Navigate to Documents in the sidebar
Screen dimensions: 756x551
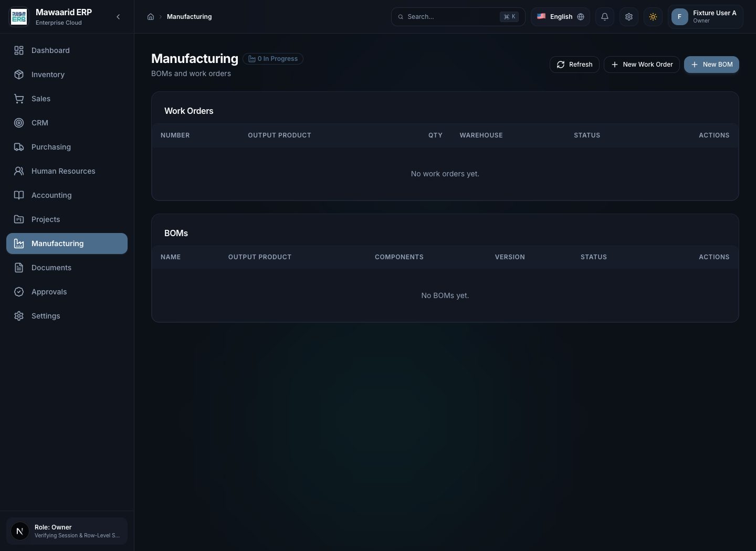(x=67, y=268)
